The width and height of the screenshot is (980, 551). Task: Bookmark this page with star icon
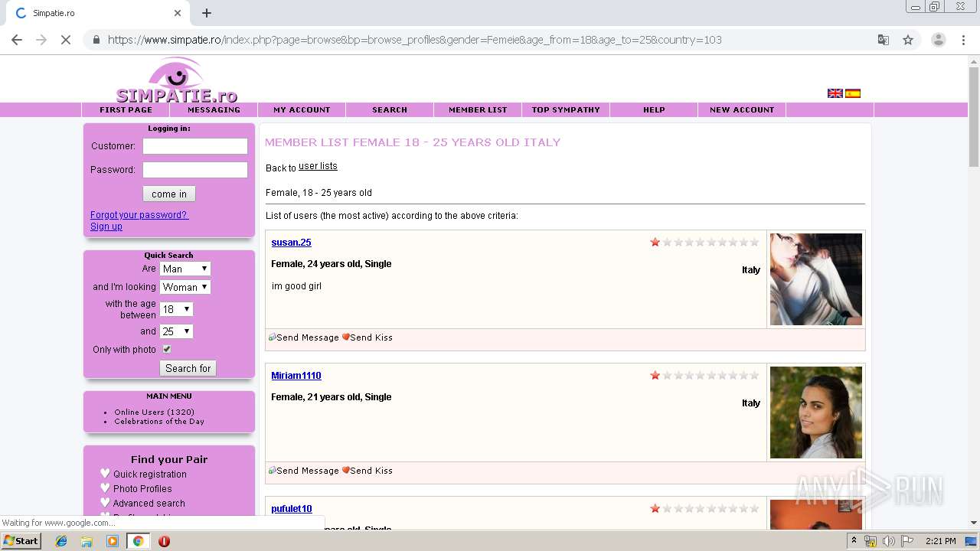tap(908, 40)
